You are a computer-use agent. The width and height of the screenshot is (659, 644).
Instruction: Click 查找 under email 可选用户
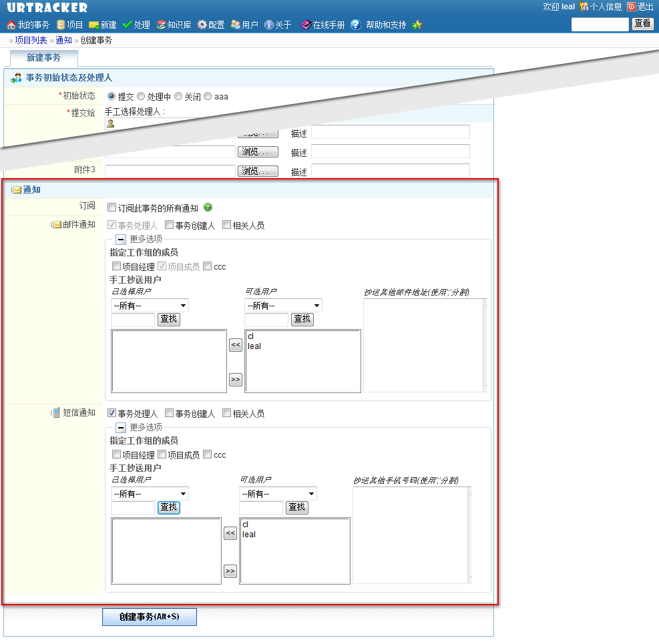pos(302,319)
